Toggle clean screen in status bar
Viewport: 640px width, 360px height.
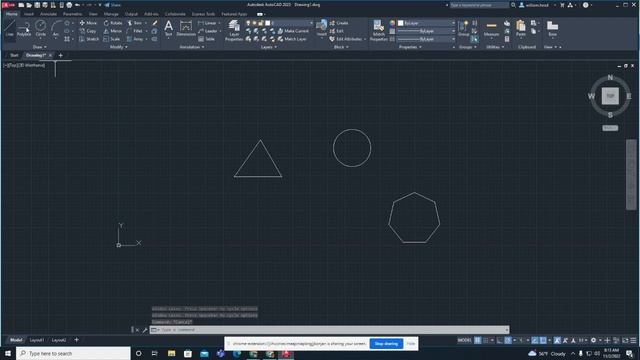pyautogui.click(x=625, y=340)
